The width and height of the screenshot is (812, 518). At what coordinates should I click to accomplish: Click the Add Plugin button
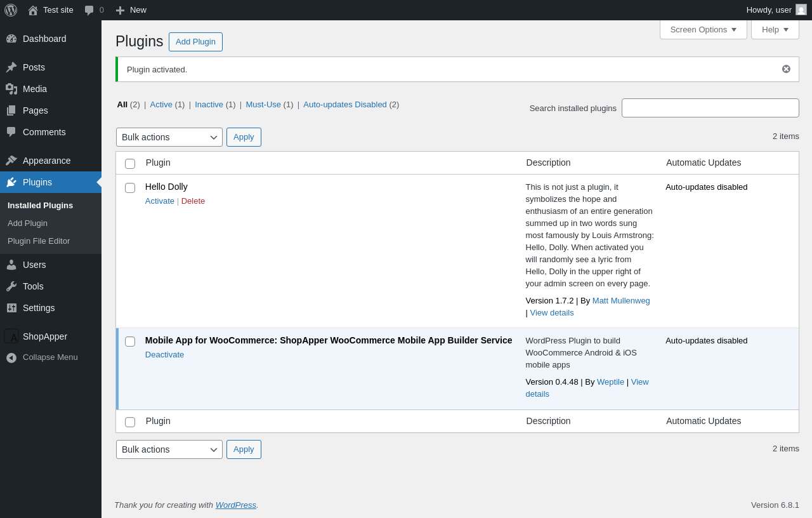(195, 42)
